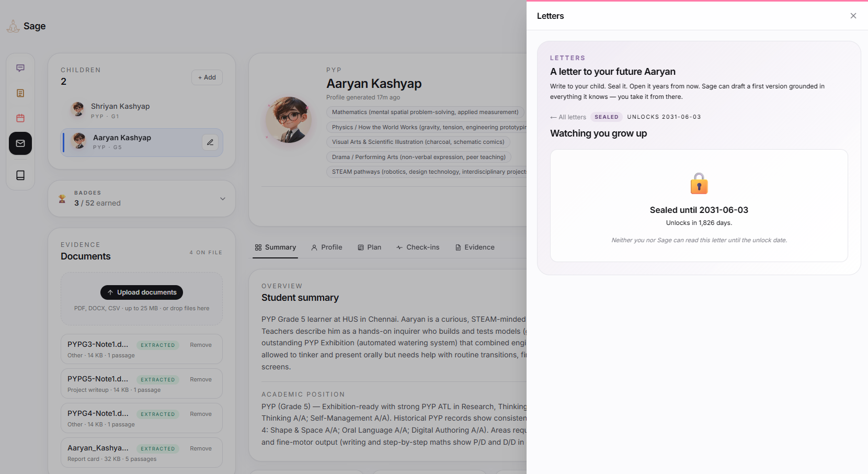This screenshot has height=474, width=868.
Task: Click 'UNLOCKS 2031-06-03' label
Action: (664, 117)
